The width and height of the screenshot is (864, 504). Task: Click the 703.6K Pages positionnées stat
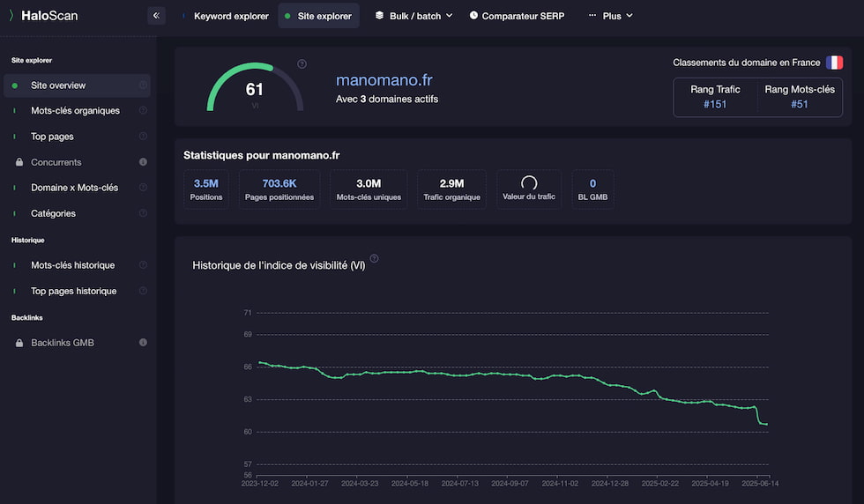pos(279,189)
